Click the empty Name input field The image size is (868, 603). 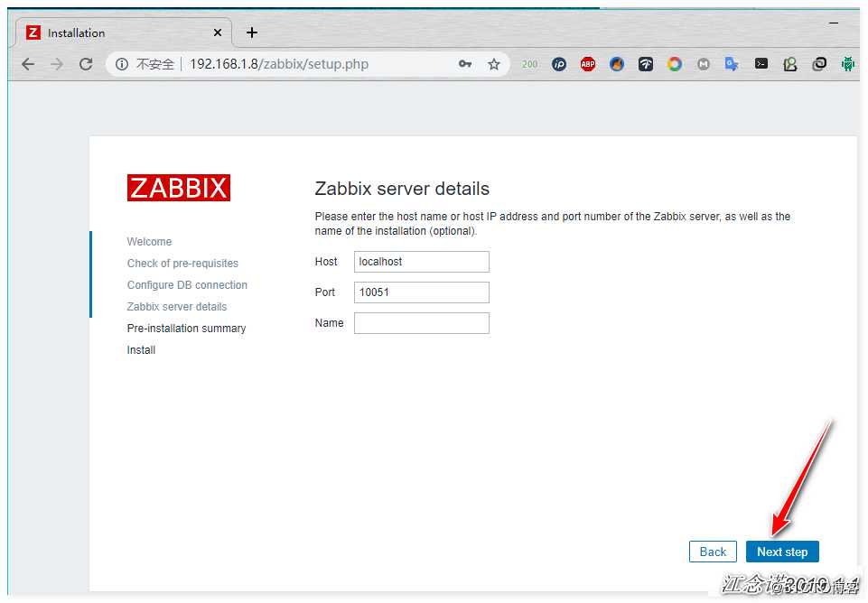click(421, 323)
